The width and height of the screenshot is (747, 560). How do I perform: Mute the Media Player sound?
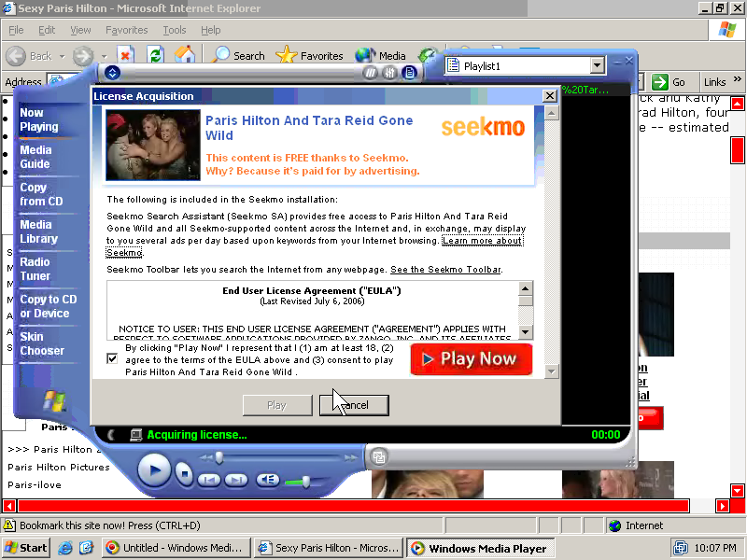(268, 480)
